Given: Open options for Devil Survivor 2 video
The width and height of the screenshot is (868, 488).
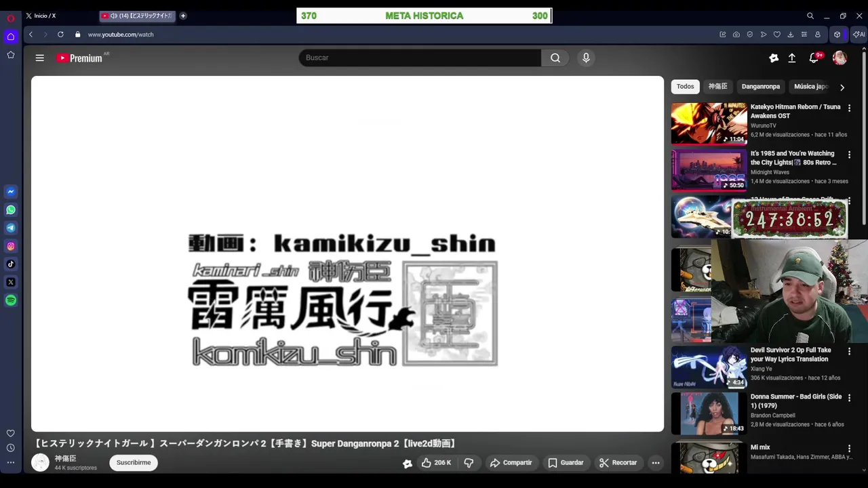Looking at the screenshot, I should point(849,352).
